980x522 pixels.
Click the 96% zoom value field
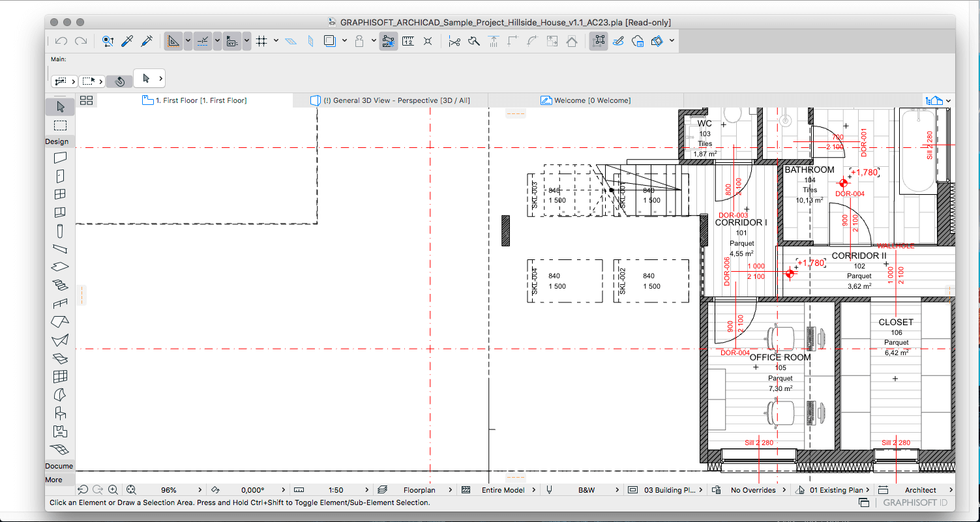170,490
